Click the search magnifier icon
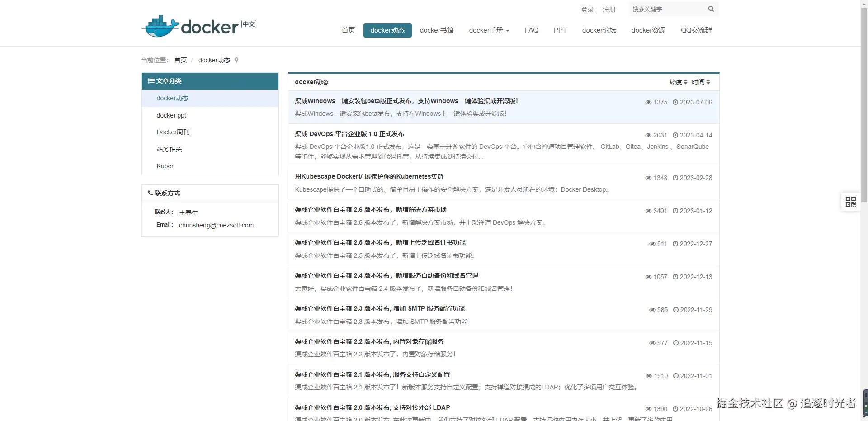868x421 pixels. point(711,9)
